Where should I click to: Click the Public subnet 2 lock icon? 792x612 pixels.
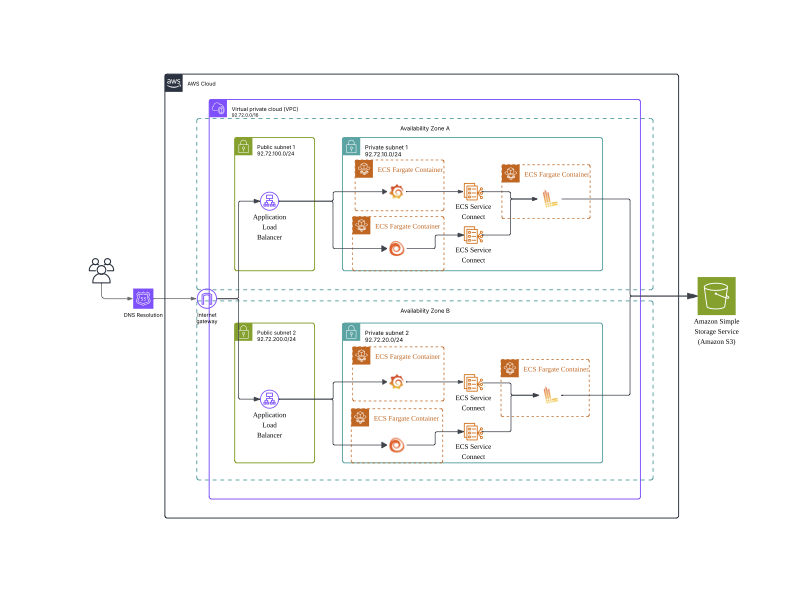(x=243, y=332)
